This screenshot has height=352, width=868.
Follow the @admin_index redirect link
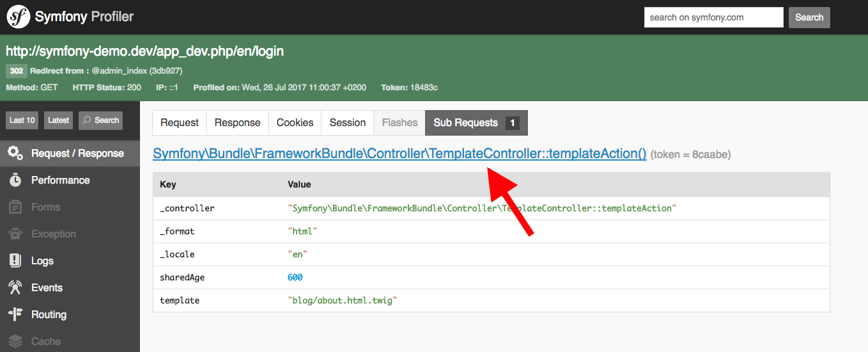tap(121, 71)
